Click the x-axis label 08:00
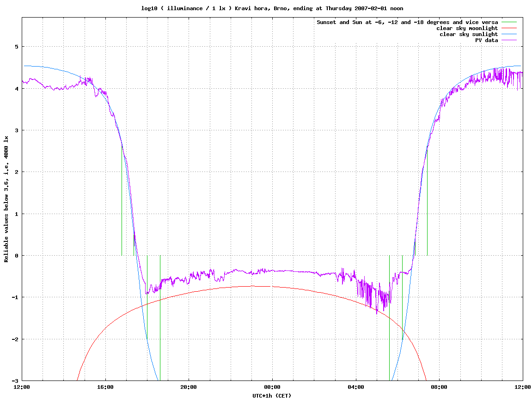 pyautogui.click(x=440, y=387)
